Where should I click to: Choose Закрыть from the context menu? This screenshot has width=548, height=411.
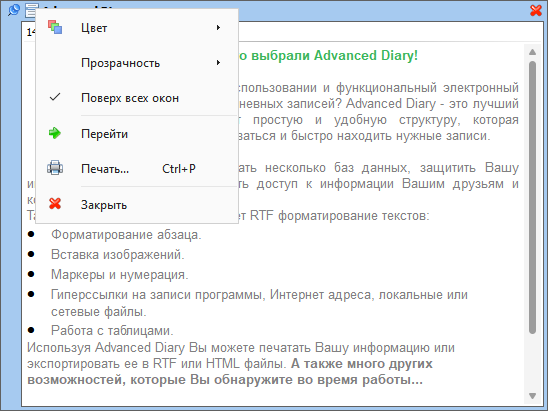pos(137,204)
